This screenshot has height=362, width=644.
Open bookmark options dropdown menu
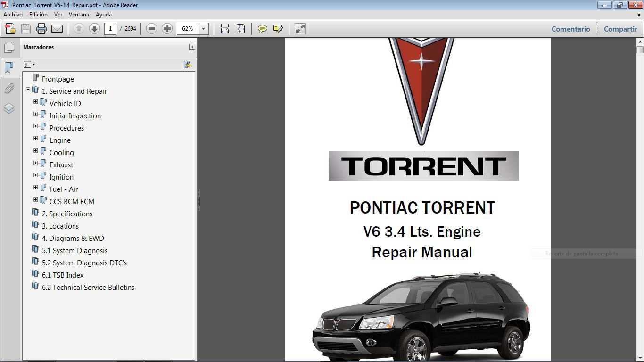[x=29, y=65]
